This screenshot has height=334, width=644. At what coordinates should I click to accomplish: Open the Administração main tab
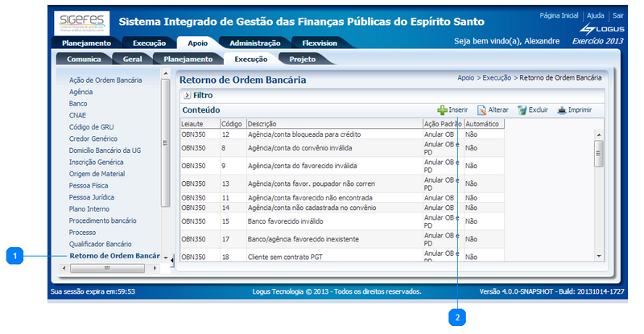pyautogui.click(x=254, y=43)
